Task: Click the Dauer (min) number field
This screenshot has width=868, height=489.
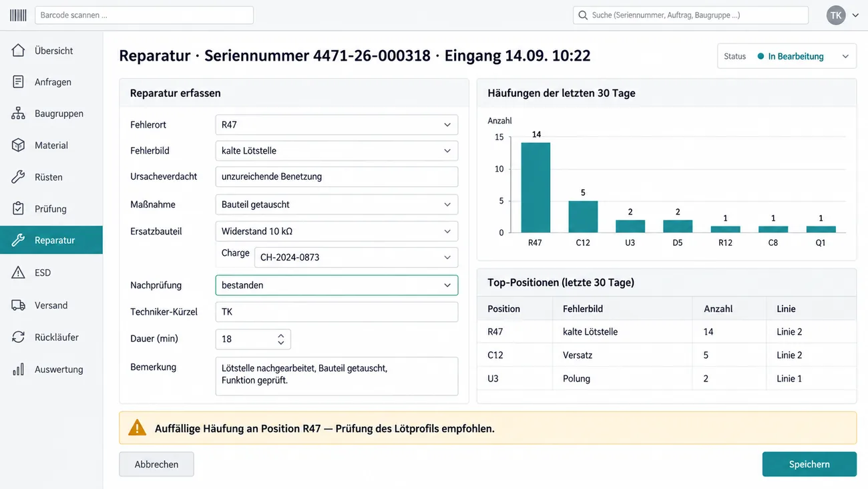Action: (x=253, y=339)
